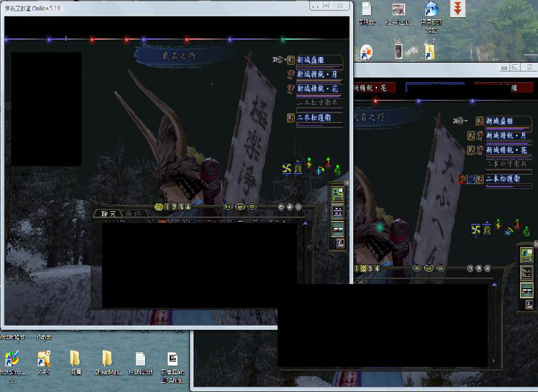Open MENU.txt file on desktop
Viewport: 538px width, 392px height.
coord(140,363)
